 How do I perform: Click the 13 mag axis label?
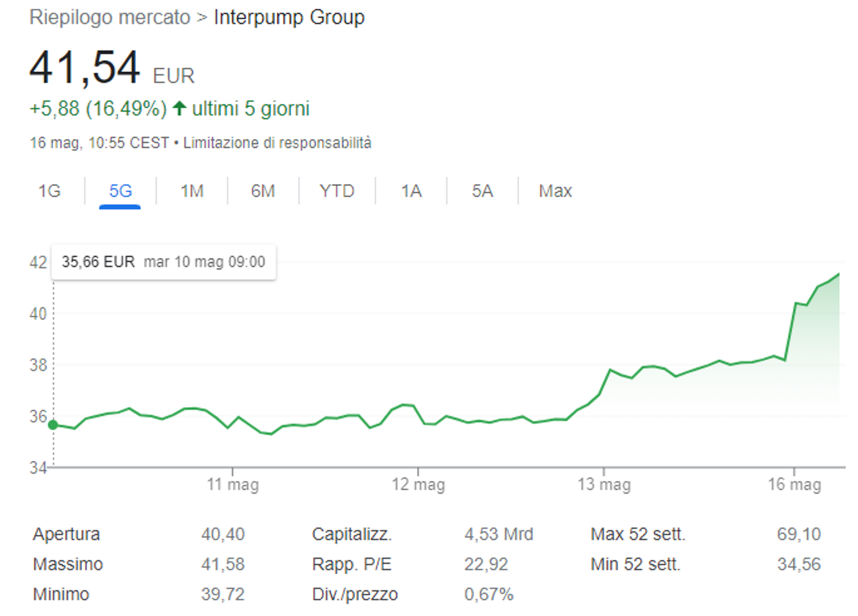[604, 485]
